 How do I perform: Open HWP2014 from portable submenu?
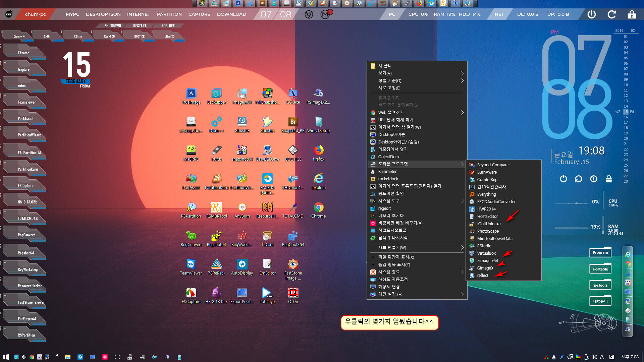click(x=503, y=209)
